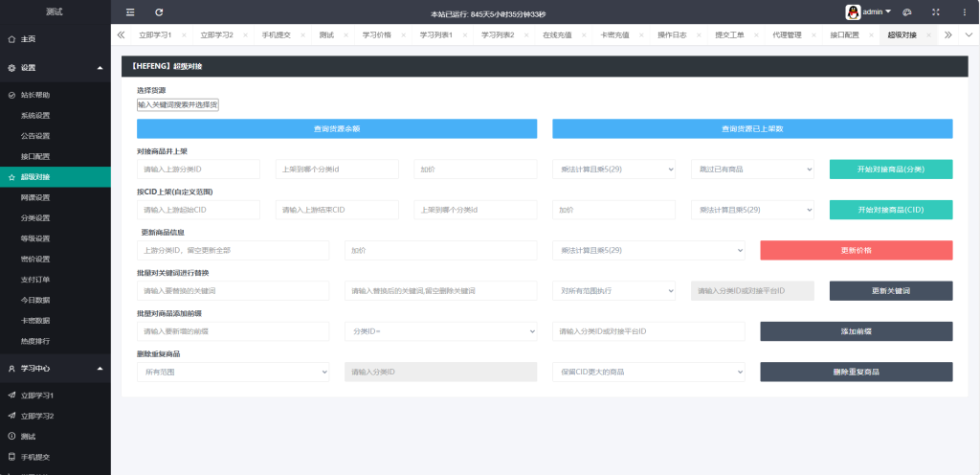Expand the 保留CID更大的商品 dropdown
This screenshot has width=980, height=475.
648,371
